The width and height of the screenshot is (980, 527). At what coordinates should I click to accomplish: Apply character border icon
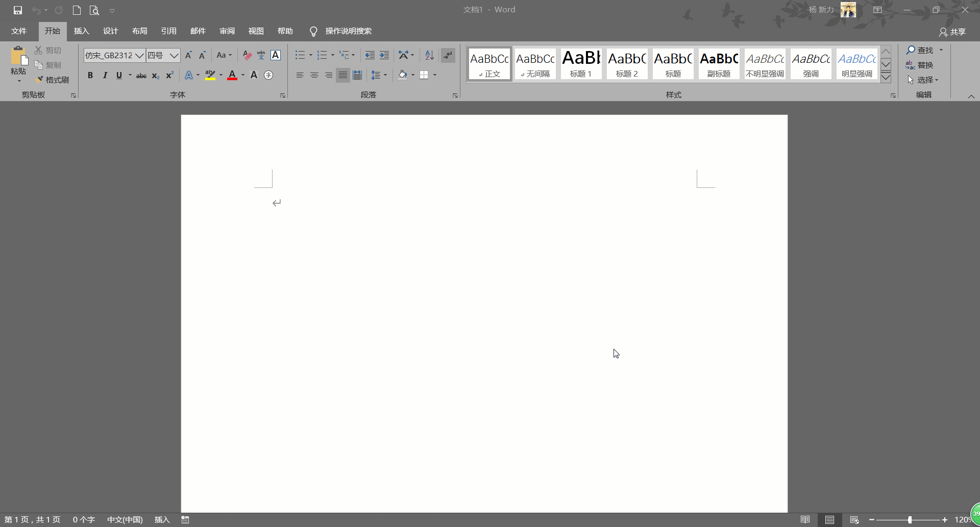[276, 55]
